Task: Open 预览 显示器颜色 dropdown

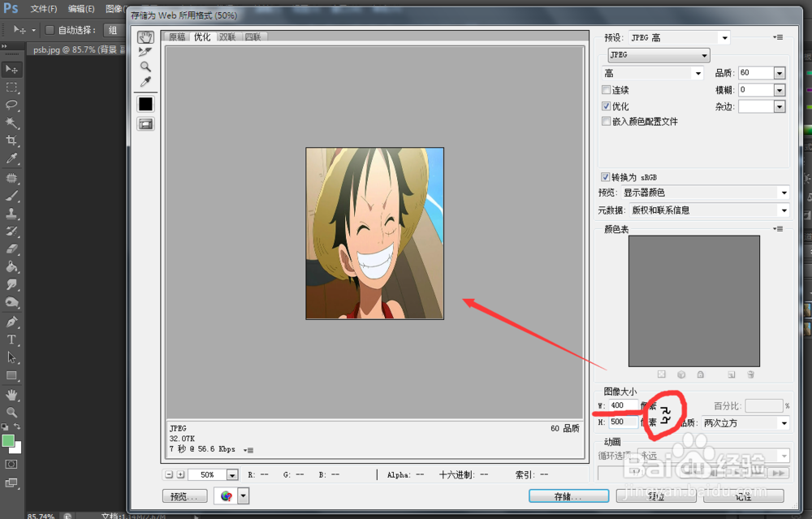Action: (706, 192)
